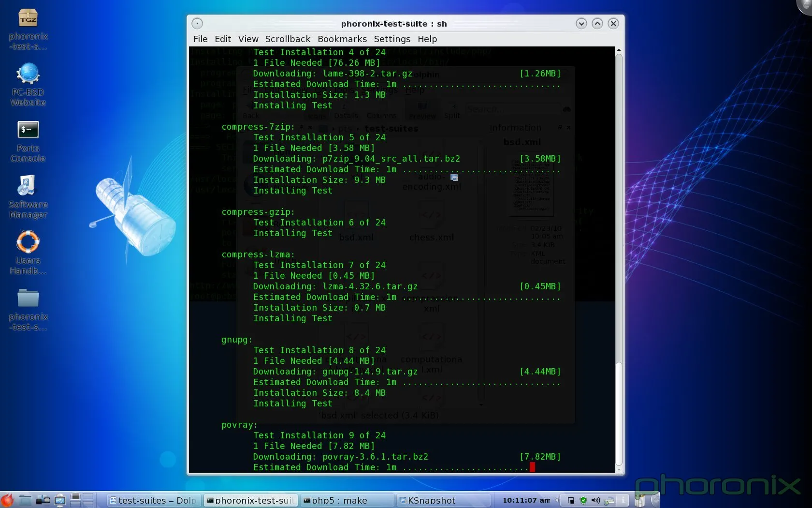
Task: Click the info notification tray icon
Action: click(x=623, y=500)
